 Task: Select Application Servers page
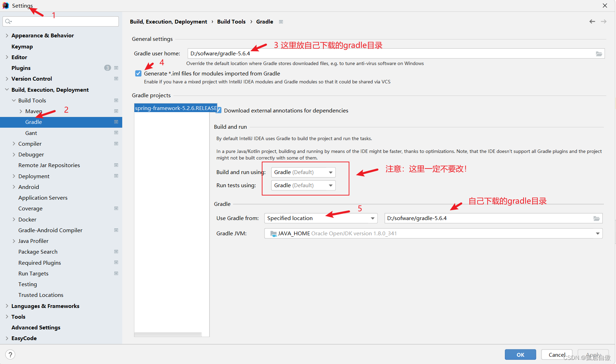[x=43, y=198]
